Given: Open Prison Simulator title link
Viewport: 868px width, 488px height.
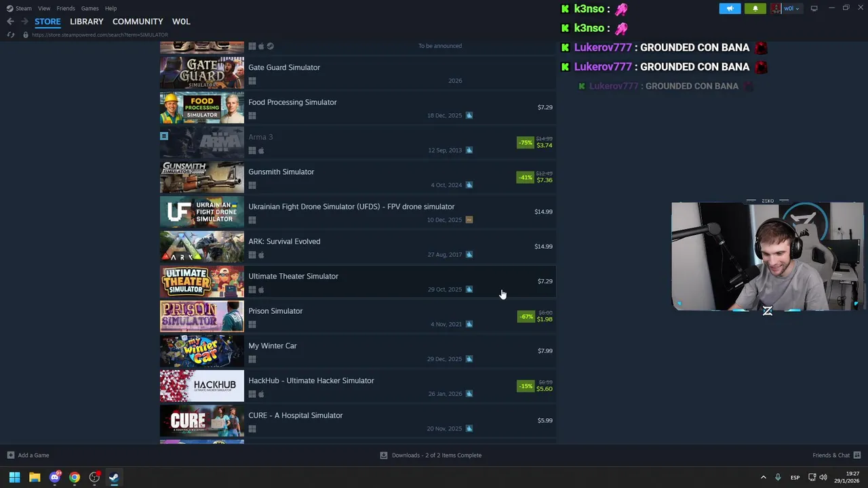Looking at the screenshot, I should pos(275,311).
